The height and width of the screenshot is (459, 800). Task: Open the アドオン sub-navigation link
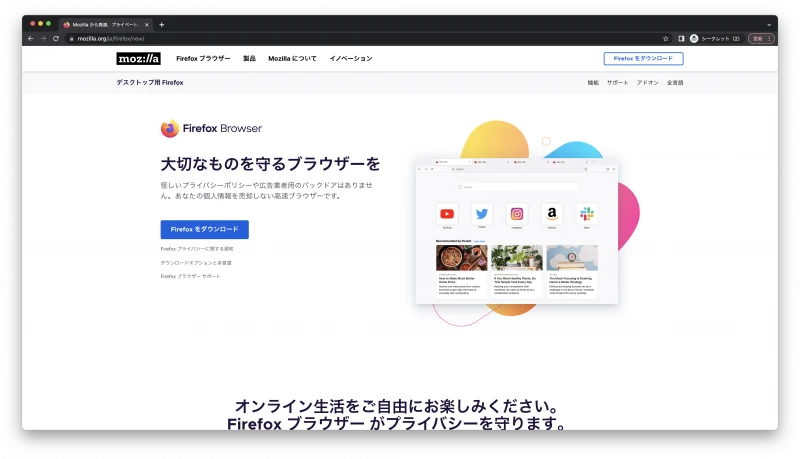pyautogui.click(x=647, y=83)
